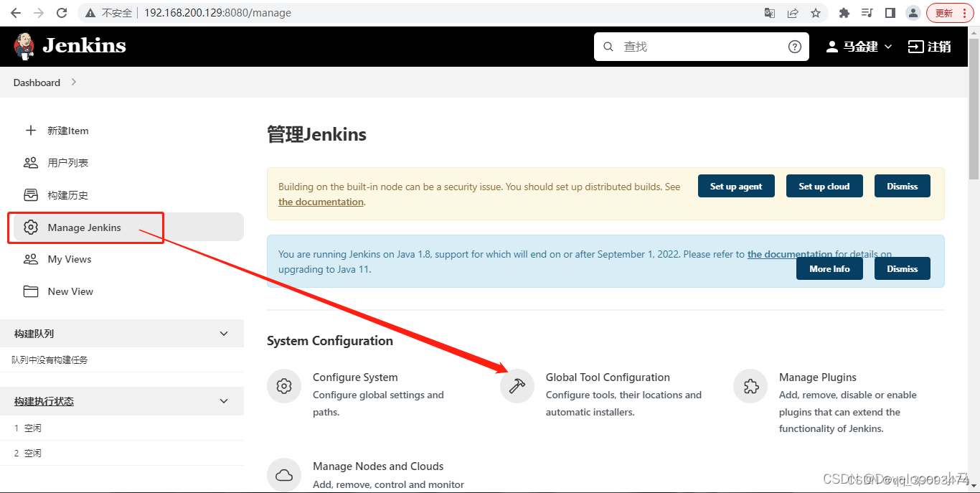The height and width of the screenshot is (493, 980).
Task: Open the browser profile avatar icon
Action: pyautogui.click(x=913, y=13)
